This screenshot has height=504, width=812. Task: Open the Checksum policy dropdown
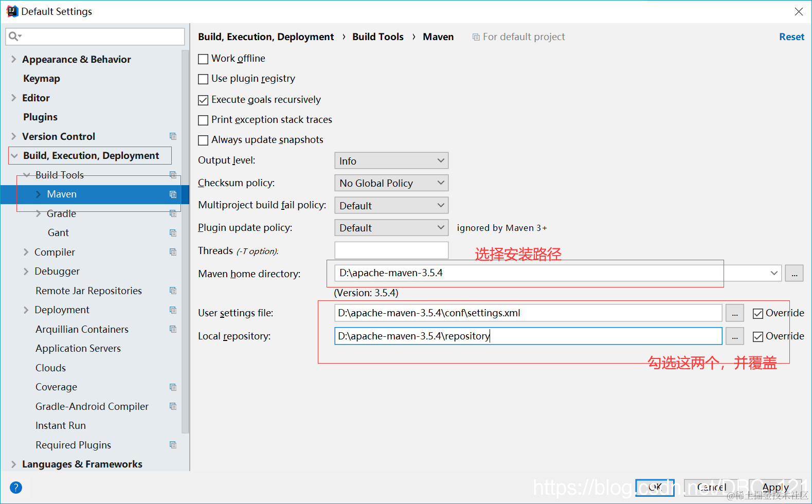point(391,183)
